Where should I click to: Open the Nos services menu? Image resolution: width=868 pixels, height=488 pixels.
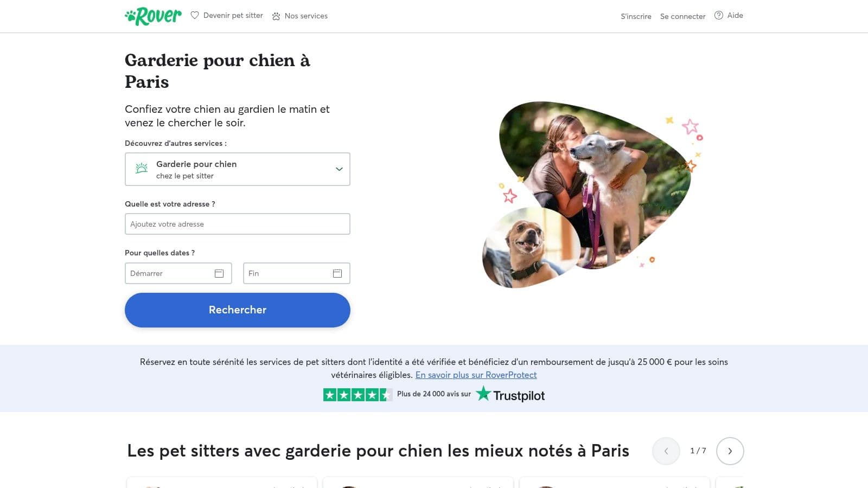(306, 16)
